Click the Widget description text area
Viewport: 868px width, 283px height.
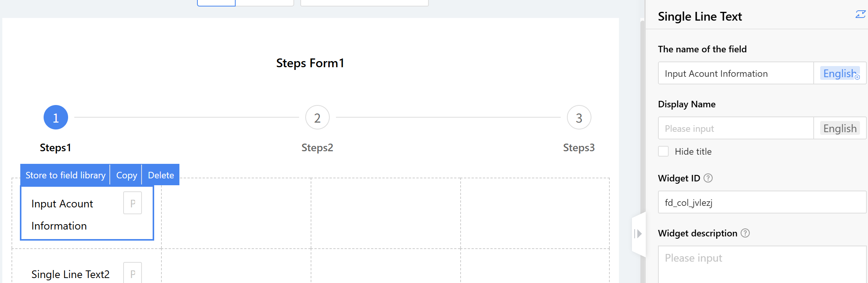(x=761, y=264)
